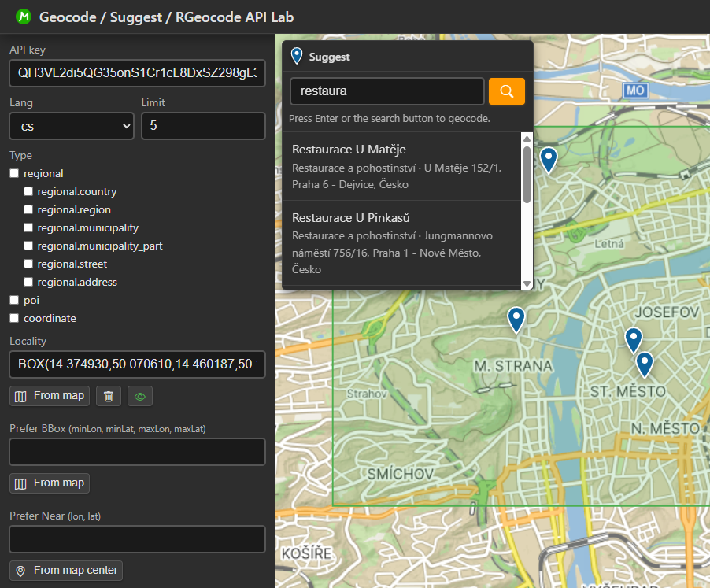Click the From map center button

pyautogui.click(x=66, y=571)
